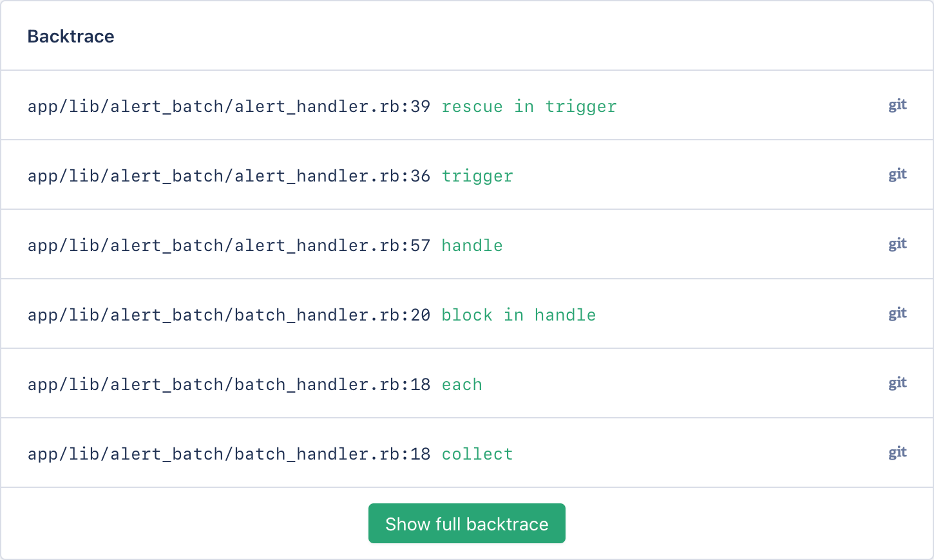Click the green 'each' method name

tap(462, 384)
